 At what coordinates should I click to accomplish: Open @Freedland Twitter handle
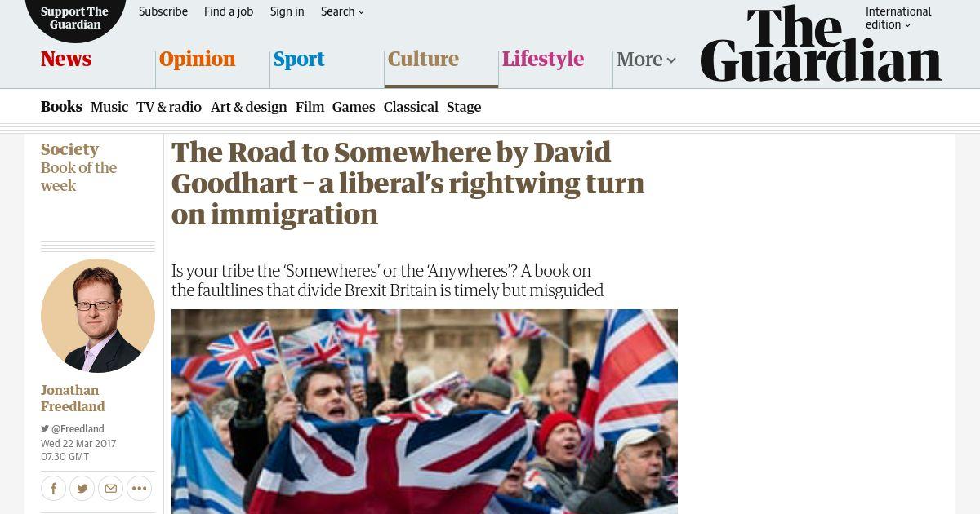click(73, 429)
